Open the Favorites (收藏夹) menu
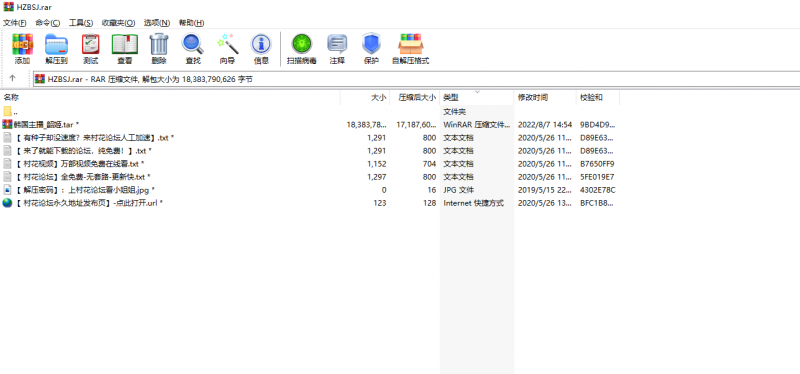800x374 pixels. [118, 23]
